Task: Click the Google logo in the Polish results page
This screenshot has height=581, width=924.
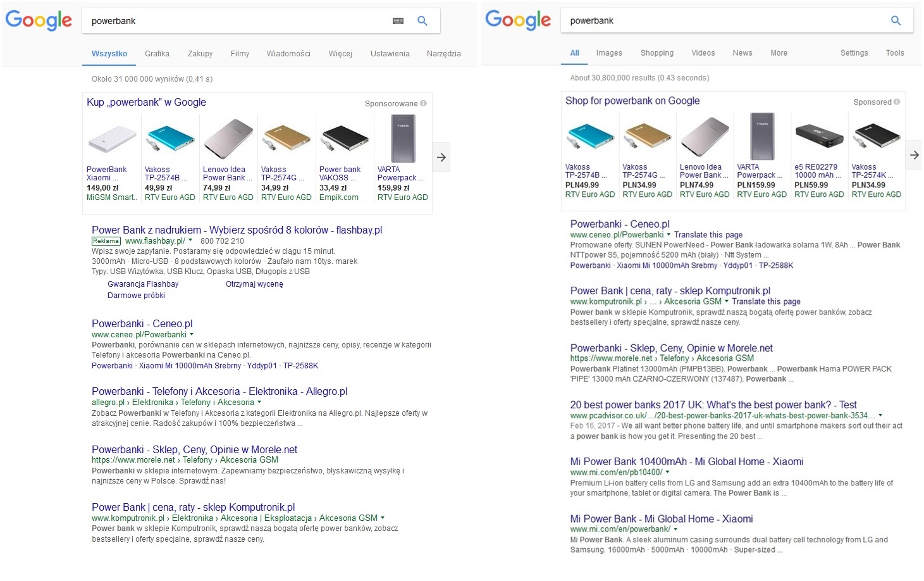Action: click(x=39, y=20)
